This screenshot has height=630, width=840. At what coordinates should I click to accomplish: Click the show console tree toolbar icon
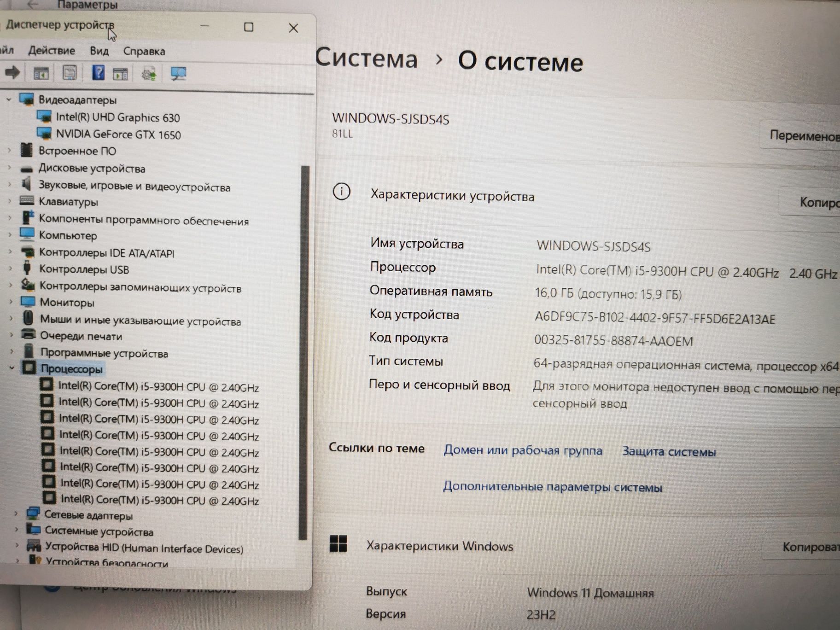(41, 73)
